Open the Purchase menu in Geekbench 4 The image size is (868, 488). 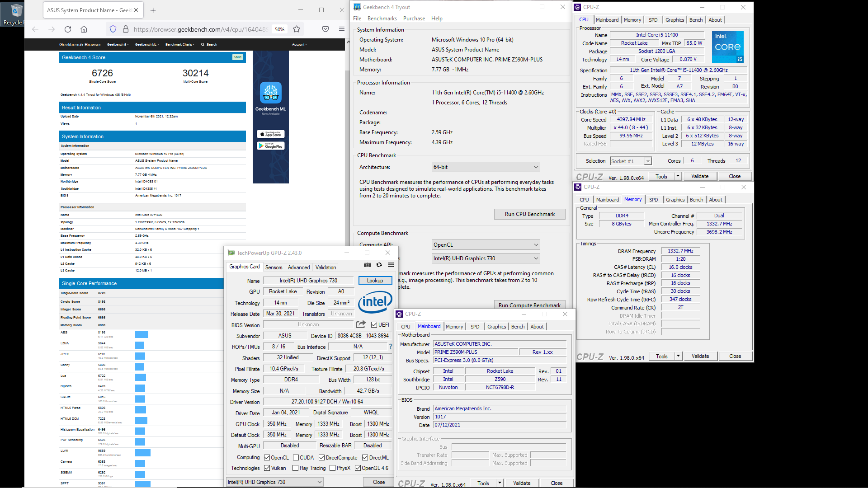(x=414, y=19)
